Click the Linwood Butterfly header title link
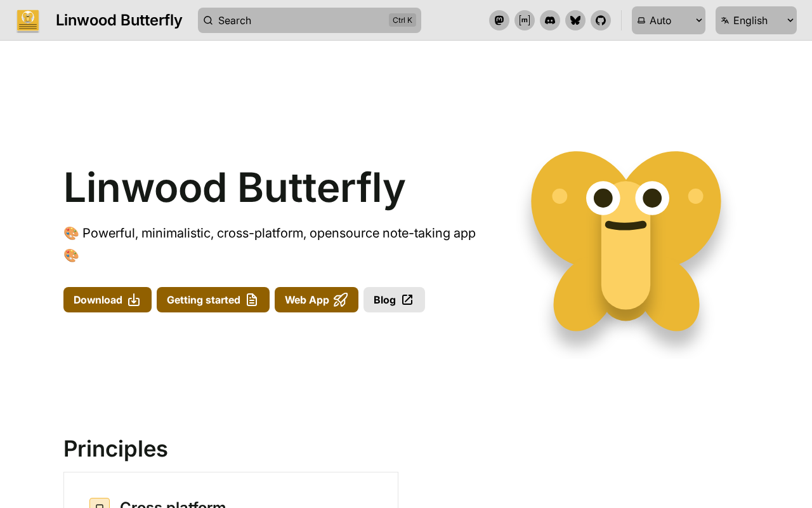This screenshot has height=508, width=812. point(119,20)
